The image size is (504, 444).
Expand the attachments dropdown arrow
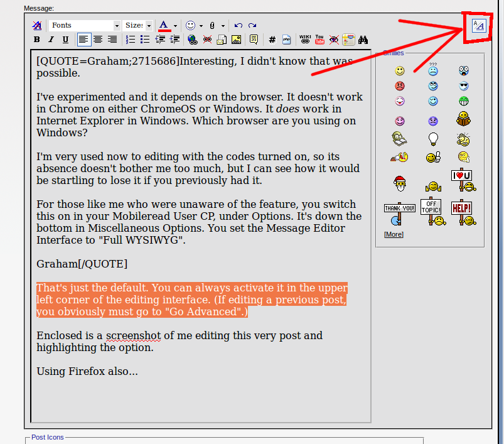pyautogui.click(x=223, y=26)
